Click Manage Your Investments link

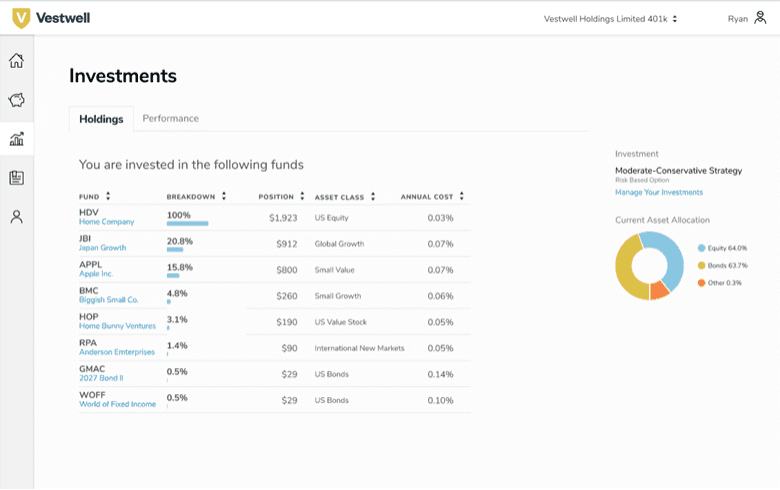(x=658, y=192)
